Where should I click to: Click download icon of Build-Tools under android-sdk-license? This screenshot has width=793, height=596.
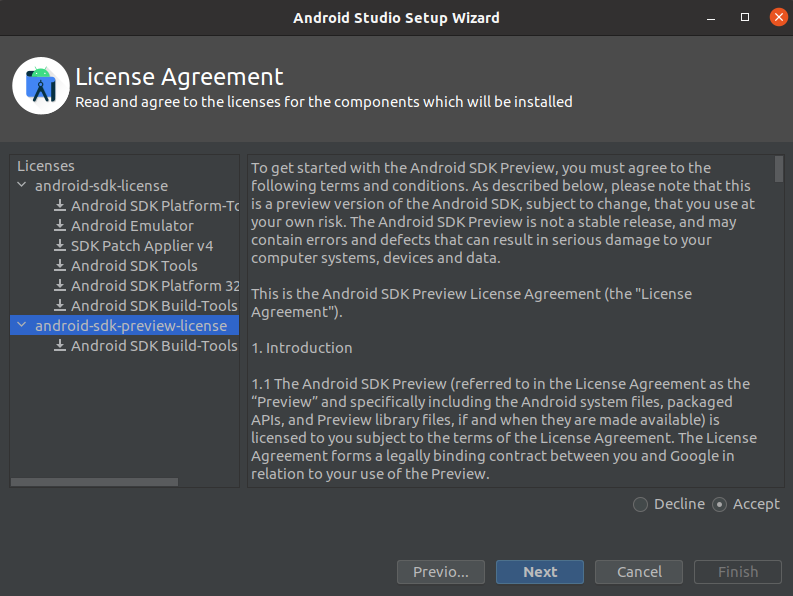point(60,305)
